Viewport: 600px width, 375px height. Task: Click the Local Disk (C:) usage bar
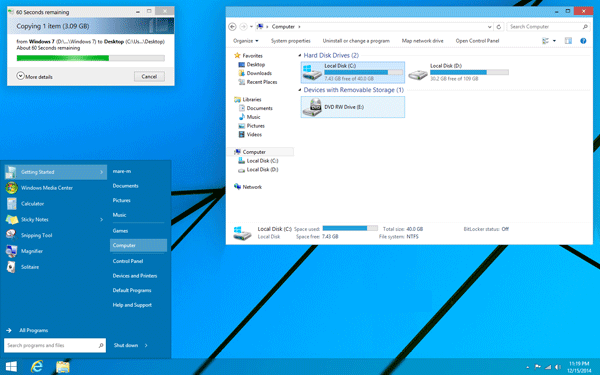tap(364, 72)
